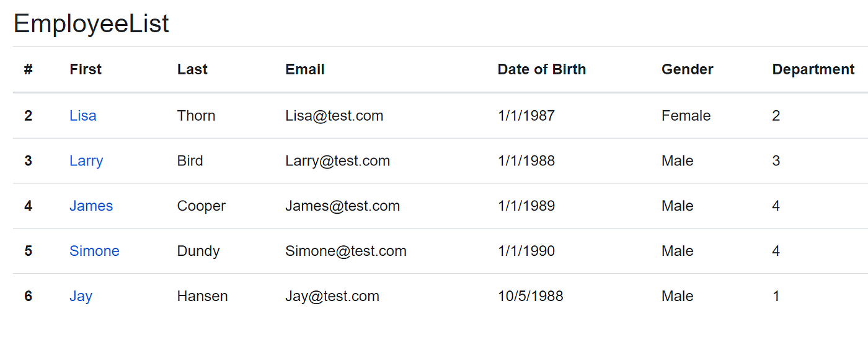Click the Larry@test.com email cell
868x345 pixels.
[338, 161]
